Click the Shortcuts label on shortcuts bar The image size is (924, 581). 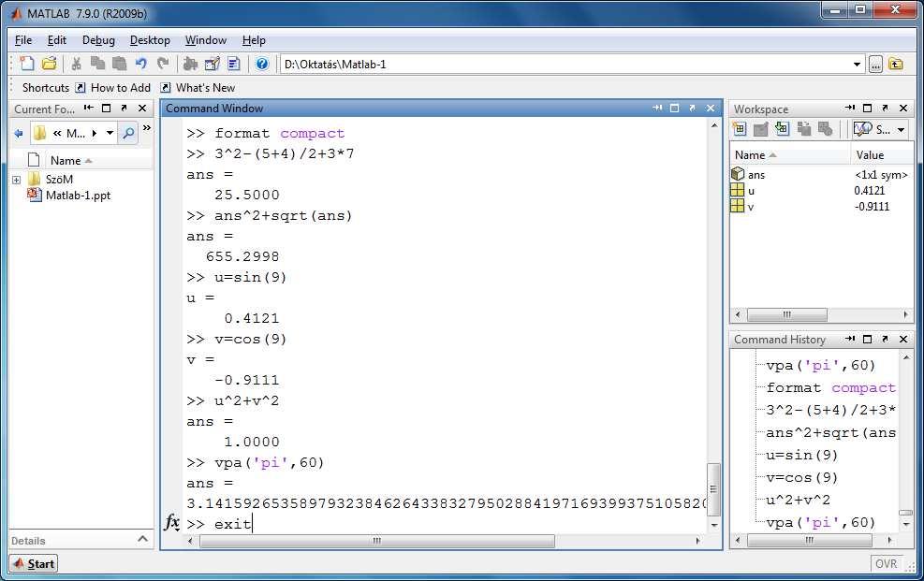(45, 88)
